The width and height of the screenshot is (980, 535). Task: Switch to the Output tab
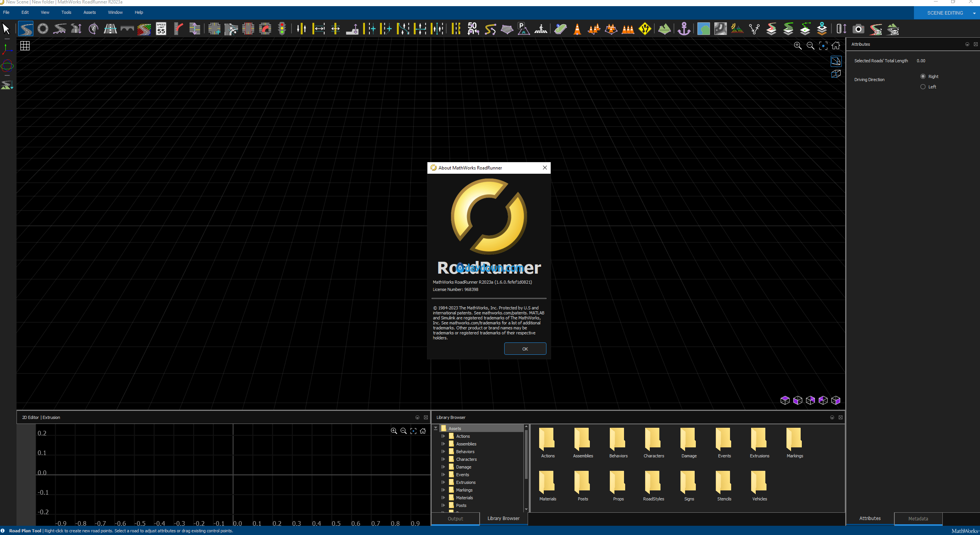coord(455,518)
